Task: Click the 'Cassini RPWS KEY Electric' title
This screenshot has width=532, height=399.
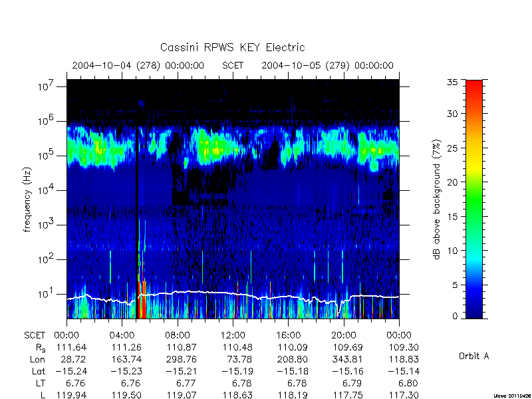Action: pos(232,47)
